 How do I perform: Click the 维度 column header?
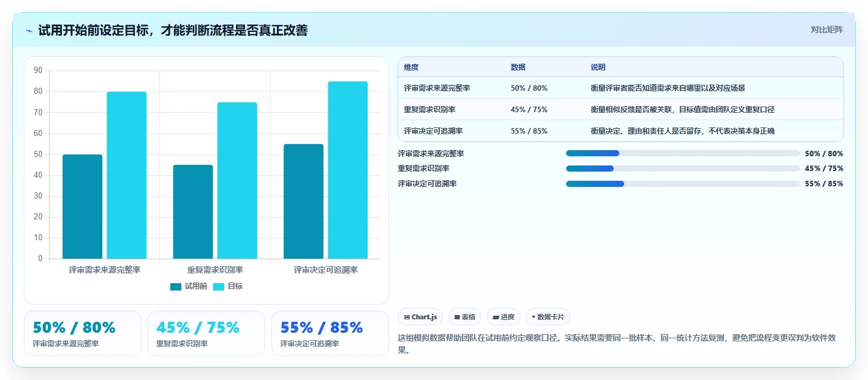coord(411,67)
